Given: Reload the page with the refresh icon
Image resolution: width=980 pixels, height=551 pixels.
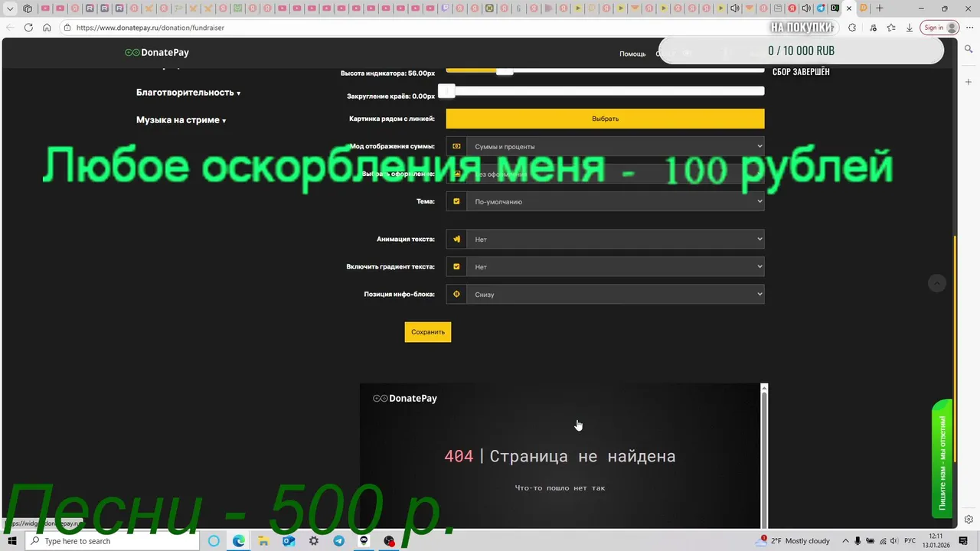Looking at the screenshot, I should tap(28, 28).
